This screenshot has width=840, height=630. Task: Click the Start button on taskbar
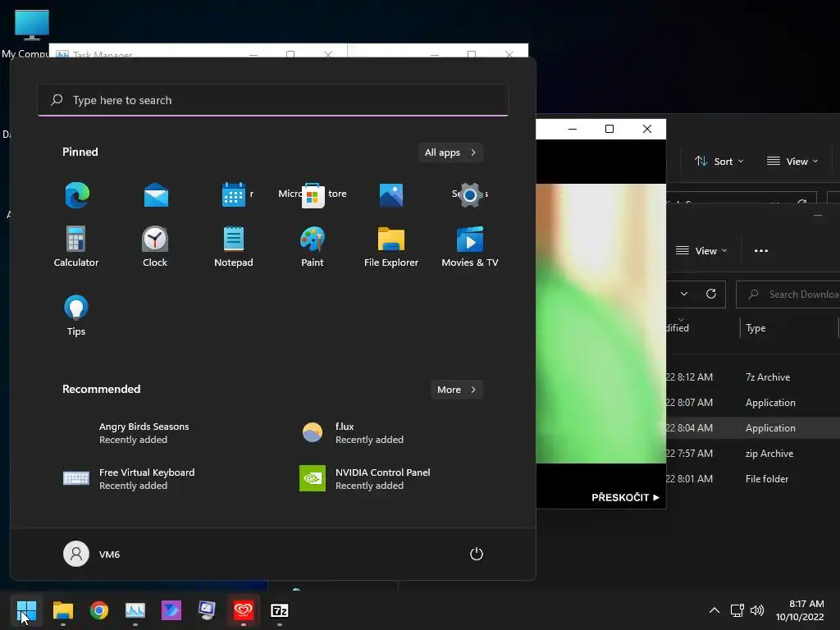[x=26, y=610]
